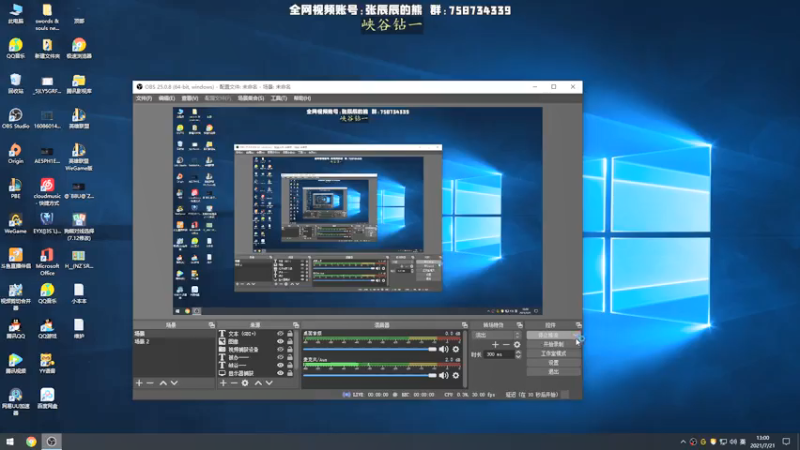Pop out the 转场特效 dock panel

(519, 325)
